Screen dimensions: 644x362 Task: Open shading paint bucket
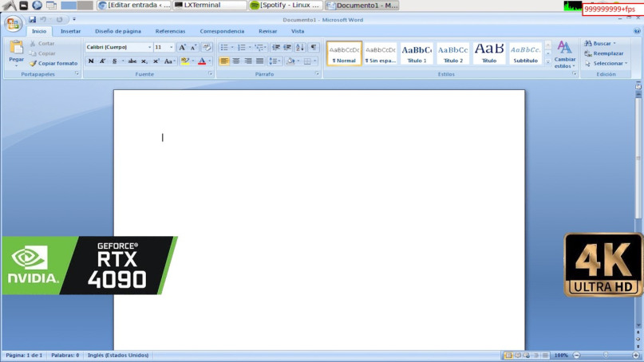point(291,61)
